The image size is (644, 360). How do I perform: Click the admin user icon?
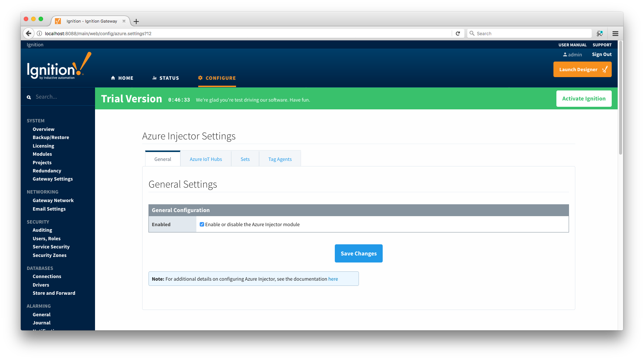pos(565,55)
